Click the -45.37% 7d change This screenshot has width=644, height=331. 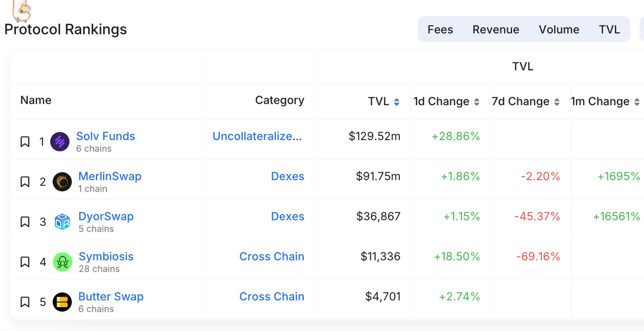pos(537,216)
